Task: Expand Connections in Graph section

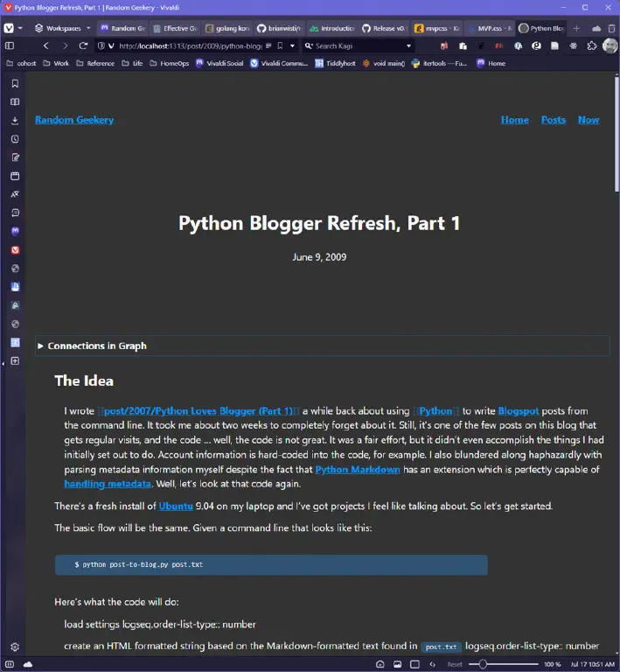Action: point(323,346)
